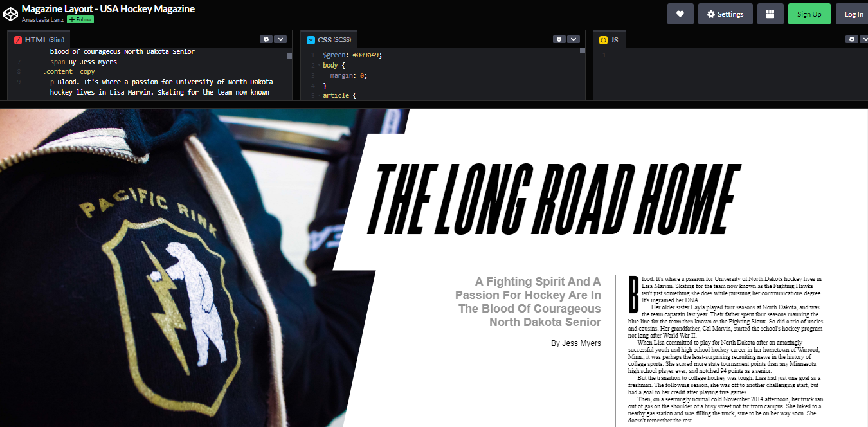Open the HTML editor settings gear

tap(266, 39)
